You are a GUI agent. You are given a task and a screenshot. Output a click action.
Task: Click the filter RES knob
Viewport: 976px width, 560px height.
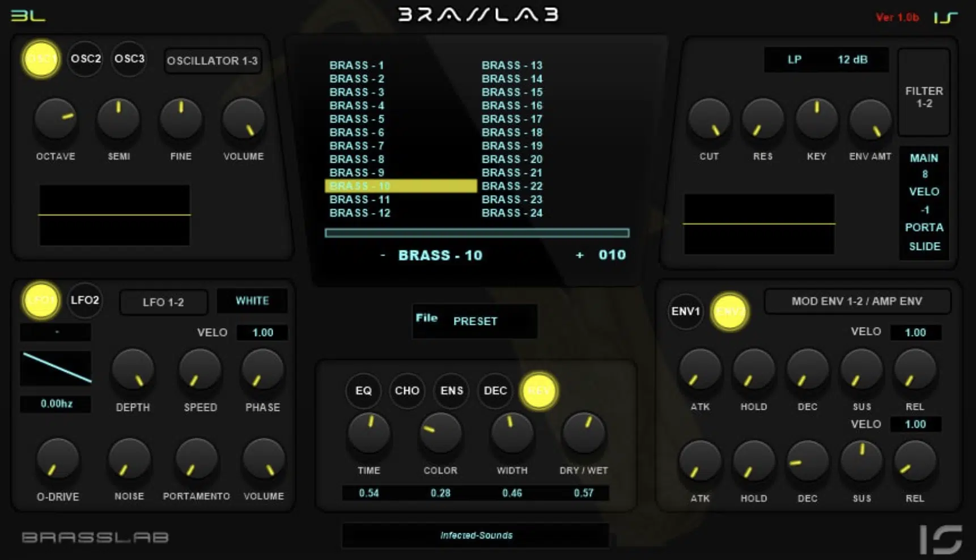click(x=763, y=120)
